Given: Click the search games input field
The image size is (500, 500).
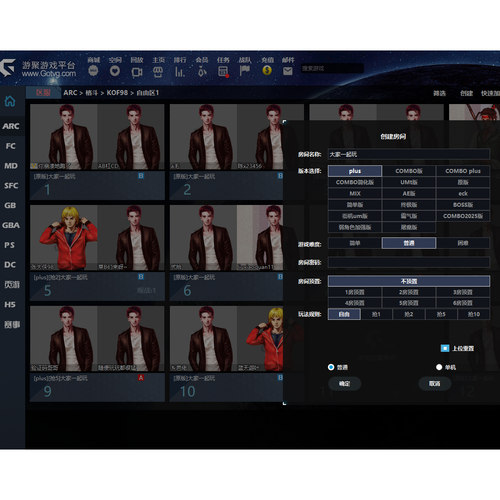Looking at the screenshot, I should 332,68.
